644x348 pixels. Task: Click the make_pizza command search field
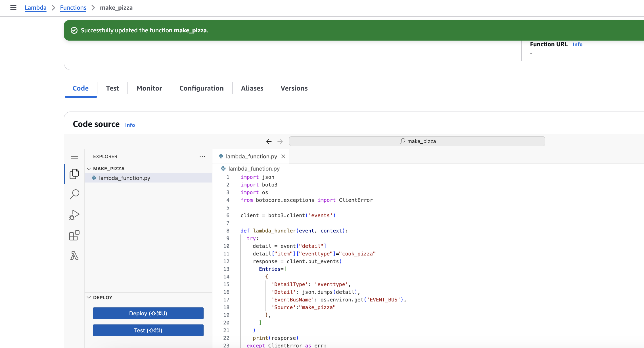[x=417, y=141]
